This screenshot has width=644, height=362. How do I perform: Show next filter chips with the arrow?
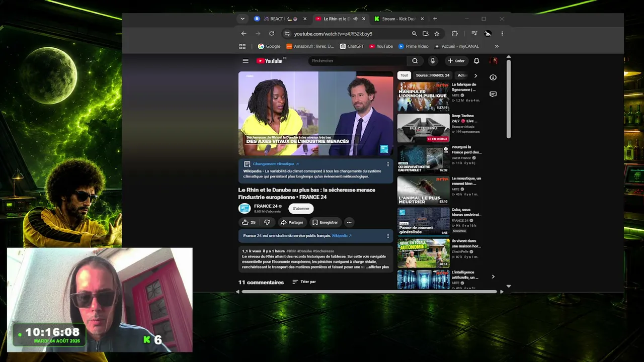pos(475,75)
